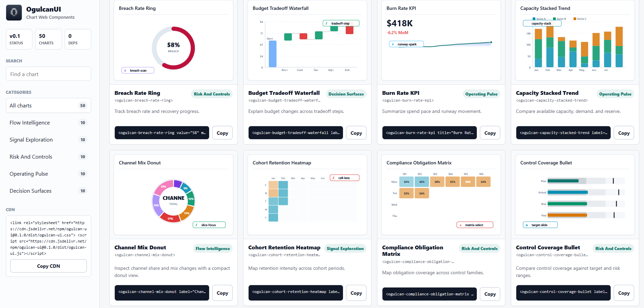Copy the Breach Rate Ring snippet

(x=222, y=133)
